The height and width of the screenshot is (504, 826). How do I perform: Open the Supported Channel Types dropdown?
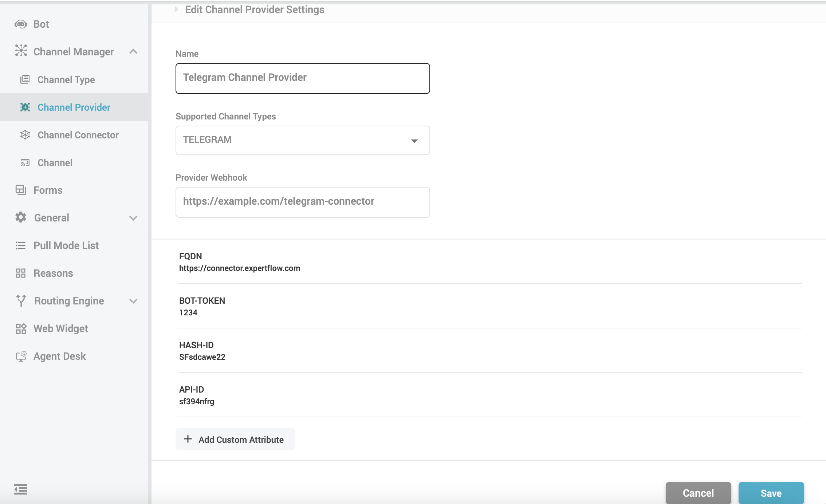pyautogui.click(x=414, y=140)
